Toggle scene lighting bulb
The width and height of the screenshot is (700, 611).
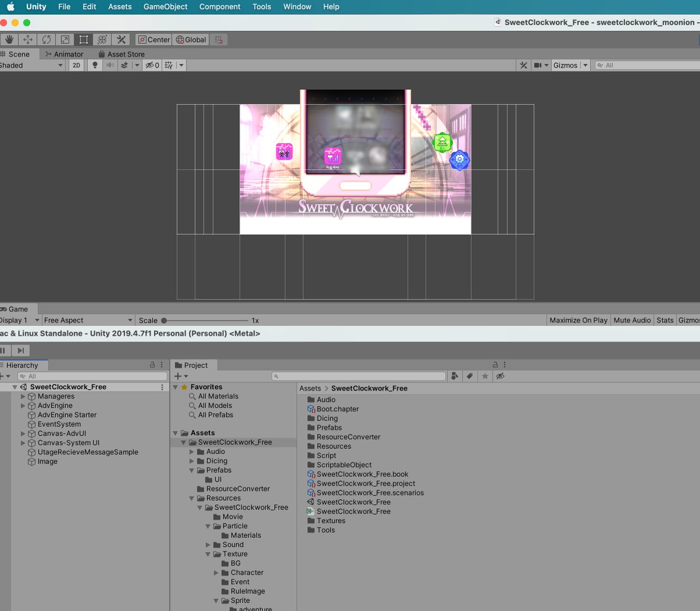coord(95,65)
